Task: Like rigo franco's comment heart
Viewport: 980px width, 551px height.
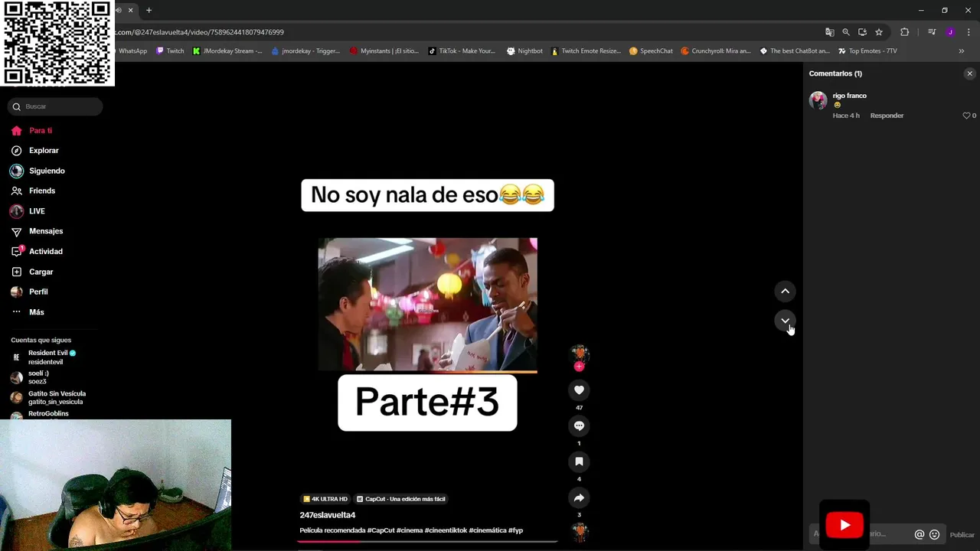Action: [966, 116]
